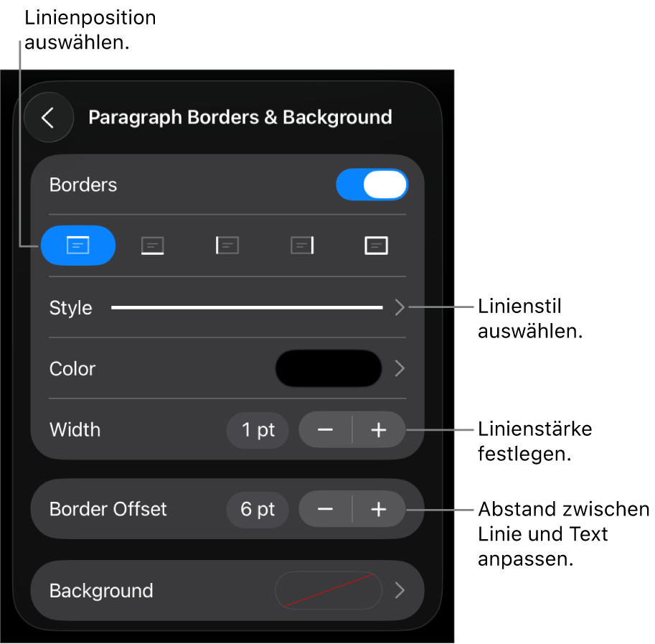
Task: Increase Border Offset with plus button
Action: (379, 510)
